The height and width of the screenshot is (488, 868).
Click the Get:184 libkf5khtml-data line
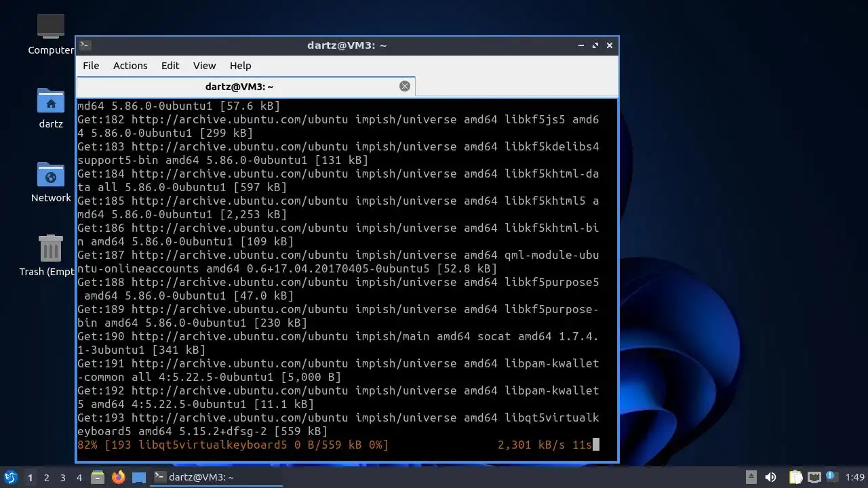338,180
